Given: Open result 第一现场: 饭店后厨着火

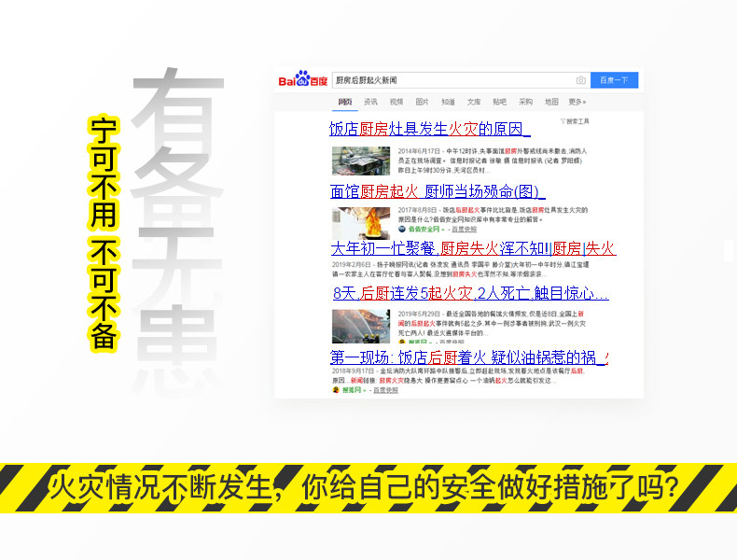Looking at the screenshot, I should (x=469, y=357).
